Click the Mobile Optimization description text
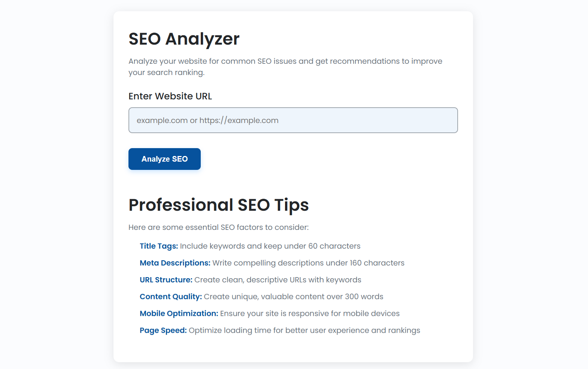Screen dimensions: 588x369 click(x=309, y=313)
